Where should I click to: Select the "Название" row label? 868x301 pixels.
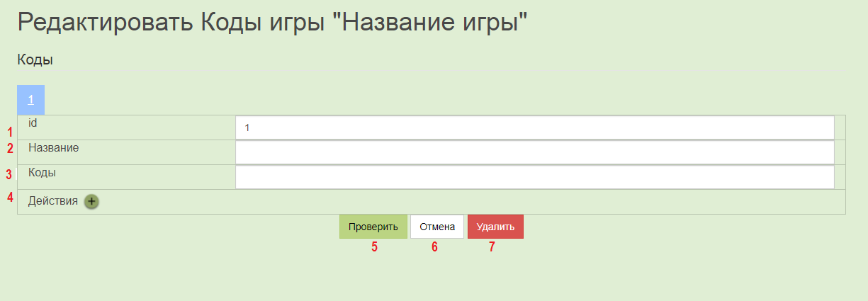tap(53, 148)
